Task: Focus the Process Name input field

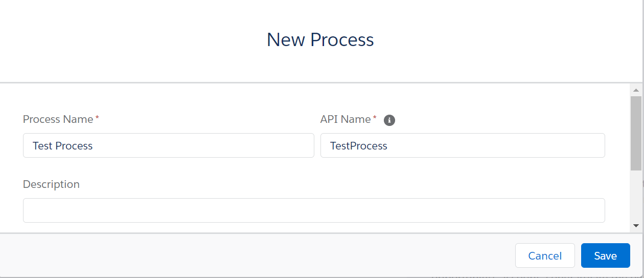Action: 169,145
